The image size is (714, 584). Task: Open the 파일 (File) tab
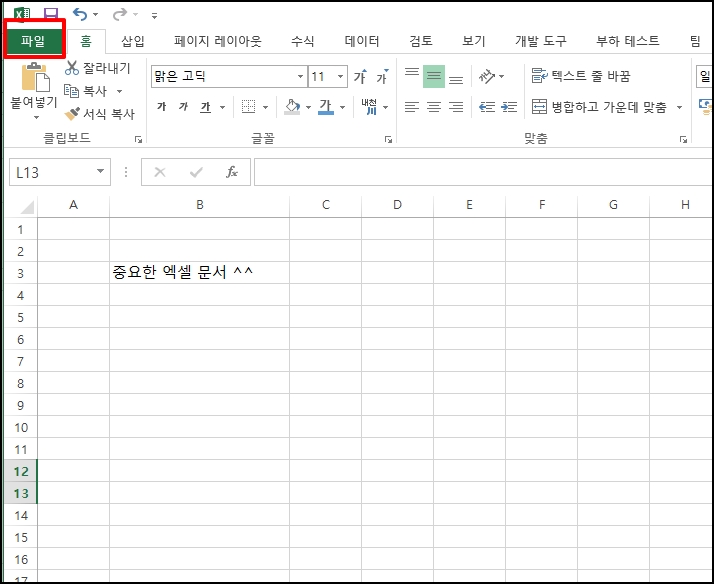pyautogui.click(x=34, y=41)
